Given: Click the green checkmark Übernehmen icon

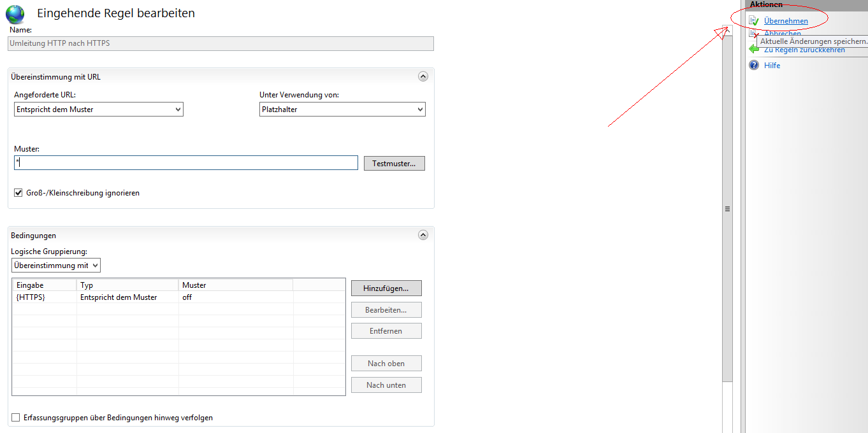Looking at the screenshot, I should [754, 21].
